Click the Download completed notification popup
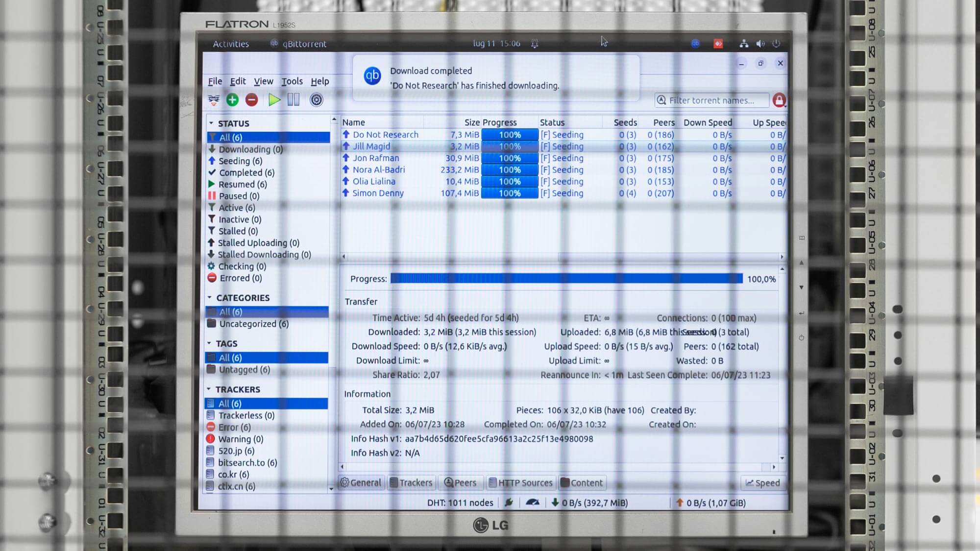Viewport: 980px width, 551px height. coord(496,78)
